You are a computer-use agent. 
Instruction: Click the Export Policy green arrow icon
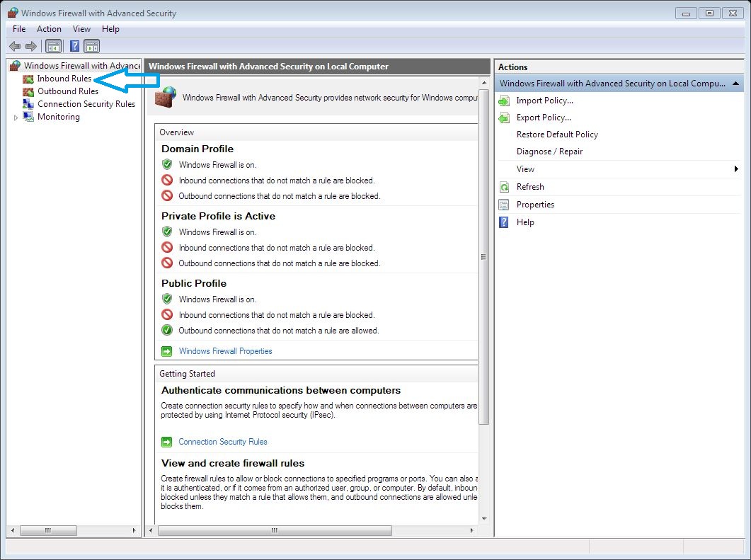click(504, 118)
